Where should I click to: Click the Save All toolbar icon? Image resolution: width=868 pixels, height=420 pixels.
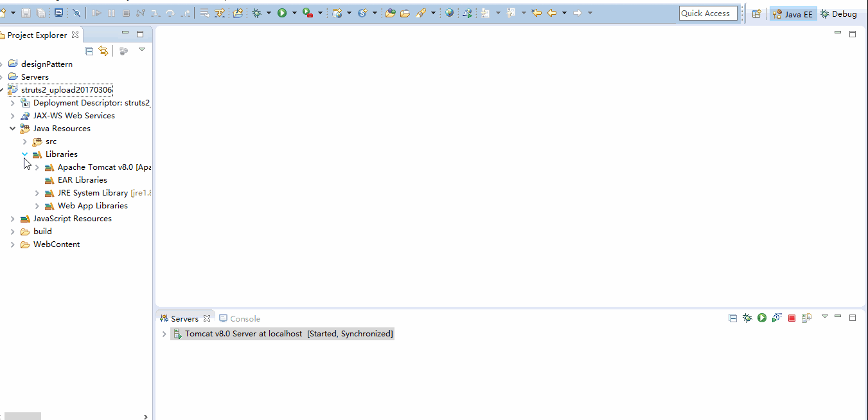pos(41,13)
